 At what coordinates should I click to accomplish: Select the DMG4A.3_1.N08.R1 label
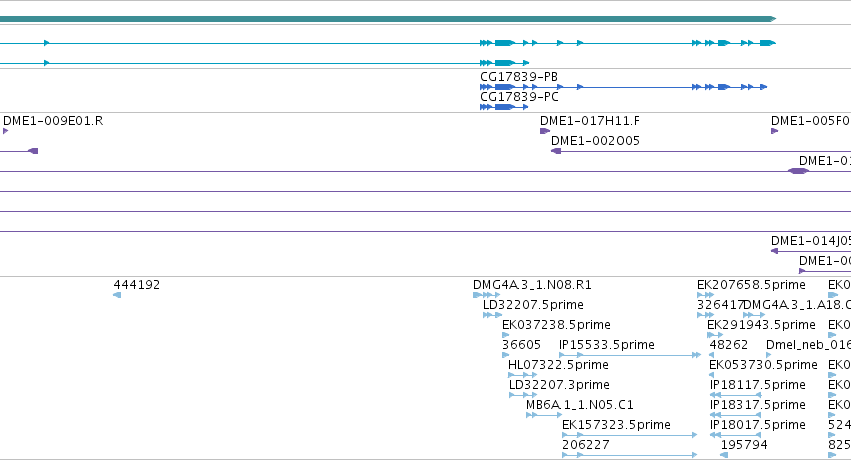(x=532, y=285)
